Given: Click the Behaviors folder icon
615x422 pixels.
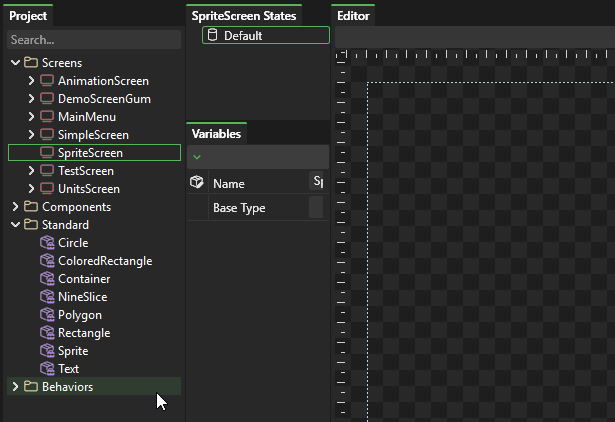Looking at the screenshot, I should [x=31, y=387].
